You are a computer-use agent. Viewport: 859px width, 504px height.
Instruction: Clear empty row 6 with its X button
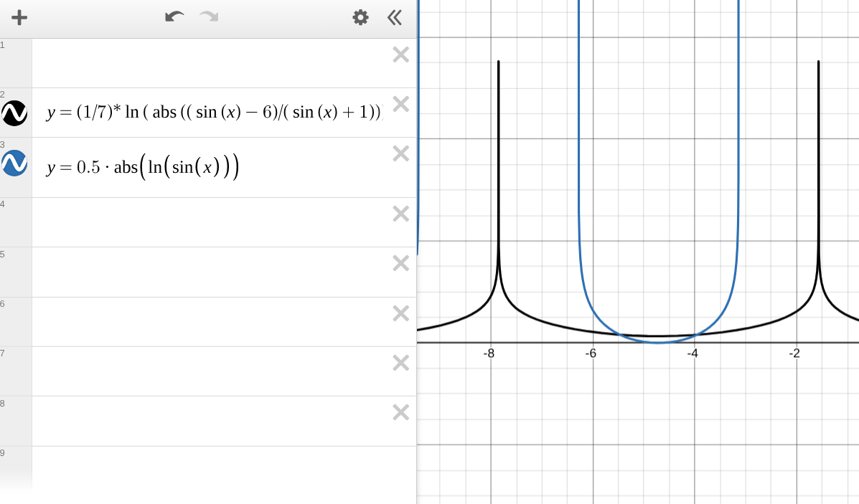click(400, 313)
